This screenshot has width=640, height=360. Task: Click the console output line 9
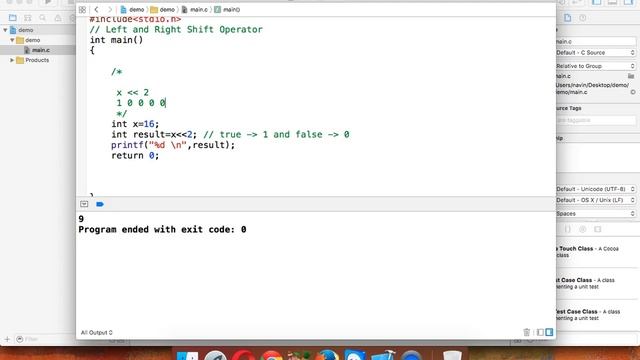click(81, 219)
